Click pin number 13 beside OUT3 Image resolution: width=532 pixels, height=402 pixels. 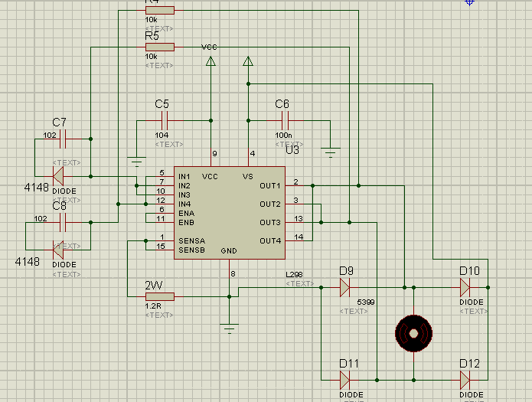point(299,219)
